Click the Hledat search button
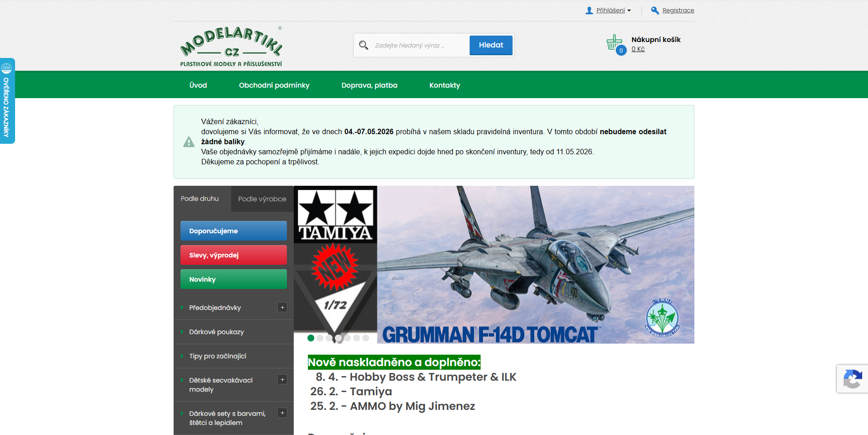The width and height of the screenshot is (868, 435). click(491, 45)
